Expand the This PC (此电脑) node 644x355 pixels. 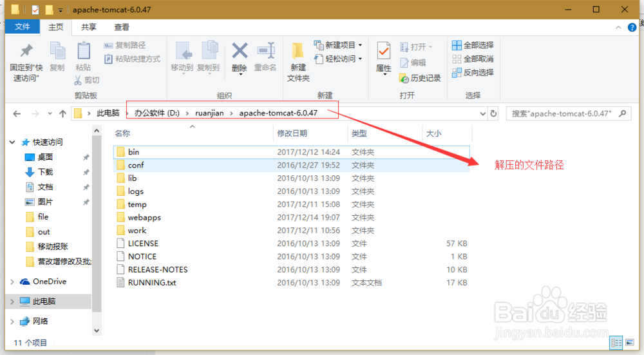(12, 302)
